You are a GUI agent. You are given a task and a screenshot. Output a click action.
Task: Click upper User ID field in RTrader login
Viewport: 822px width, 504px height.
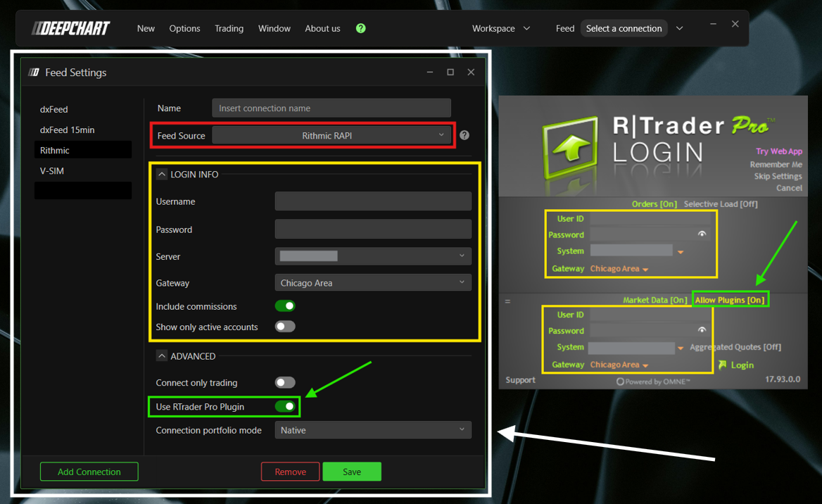coord(650,218)
